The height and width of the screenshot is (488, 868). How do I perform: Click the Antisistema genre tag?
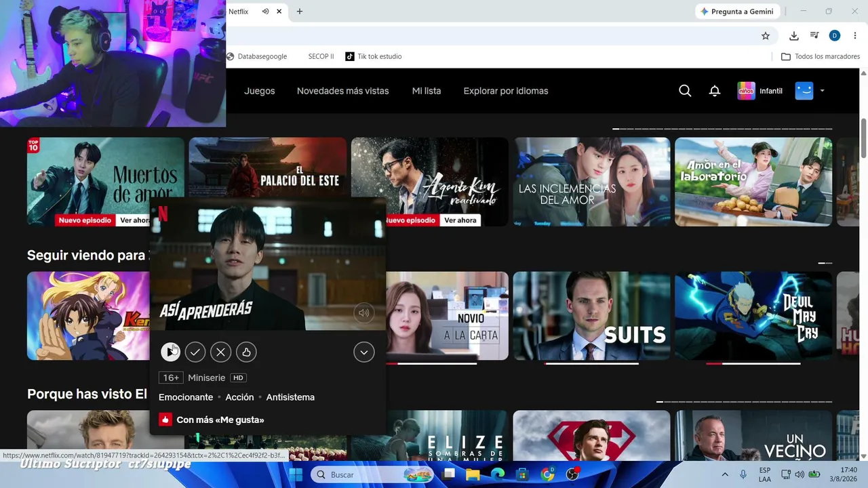tap(290, 397)
